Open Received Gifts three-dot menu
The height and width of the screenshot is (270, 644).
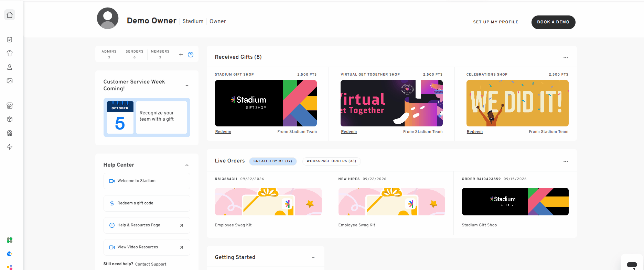coord(566,58)
